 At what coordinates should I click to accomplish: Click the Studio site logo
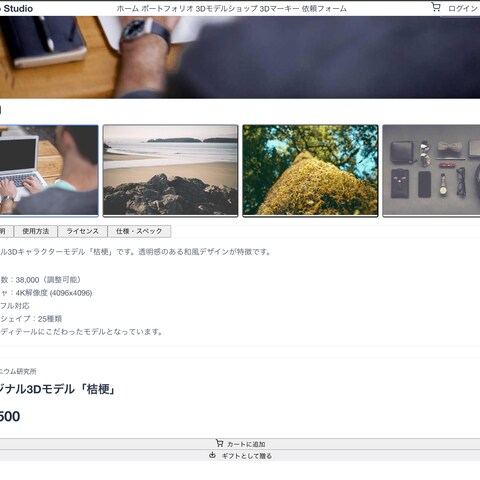pos(17,8)
